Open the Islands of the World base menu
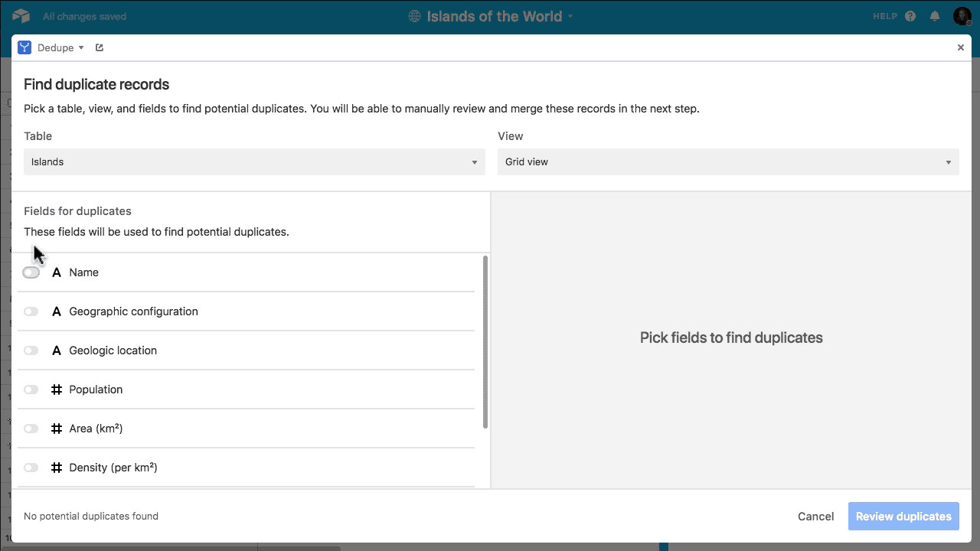Viewport: 980px width, 551px height. point(499,16)
